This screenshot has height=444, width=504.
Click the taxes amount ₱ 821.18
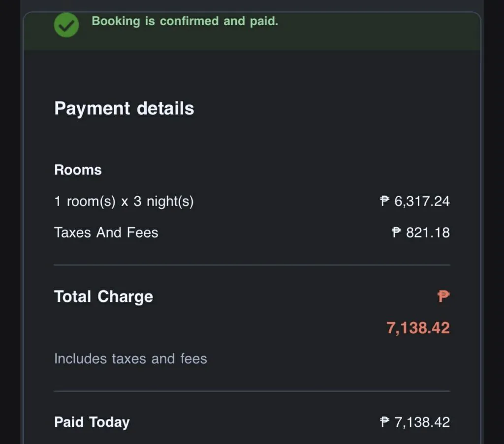[x=421, y=233]
